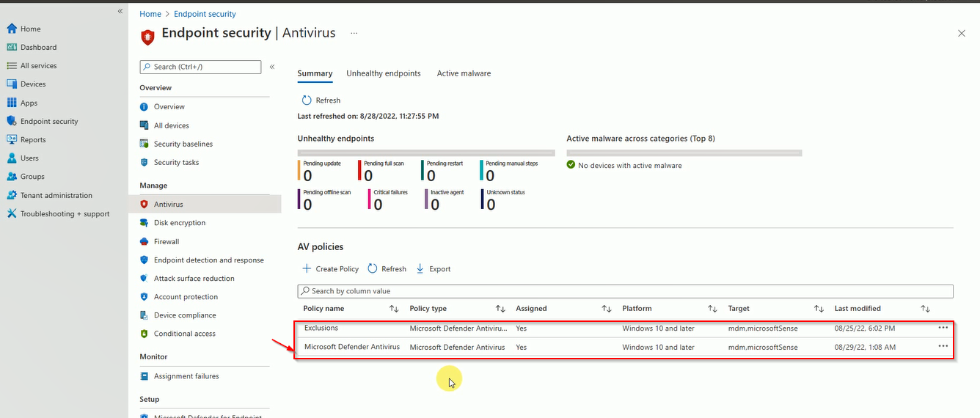Screen dimensions: 980x418
Task: Open more options for the Exclusions policy
Action: click(x=943, y=327)
